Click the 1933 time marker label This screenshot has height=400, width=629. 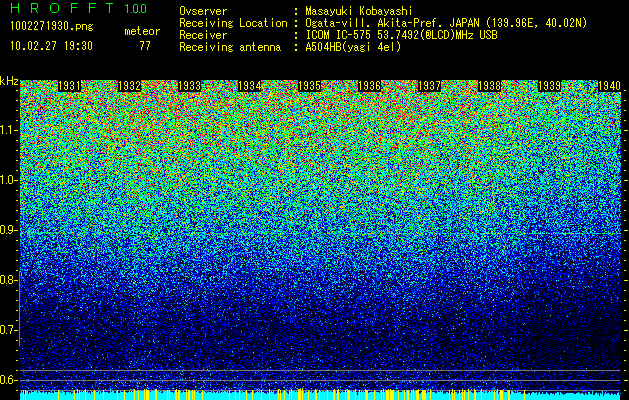189,86
